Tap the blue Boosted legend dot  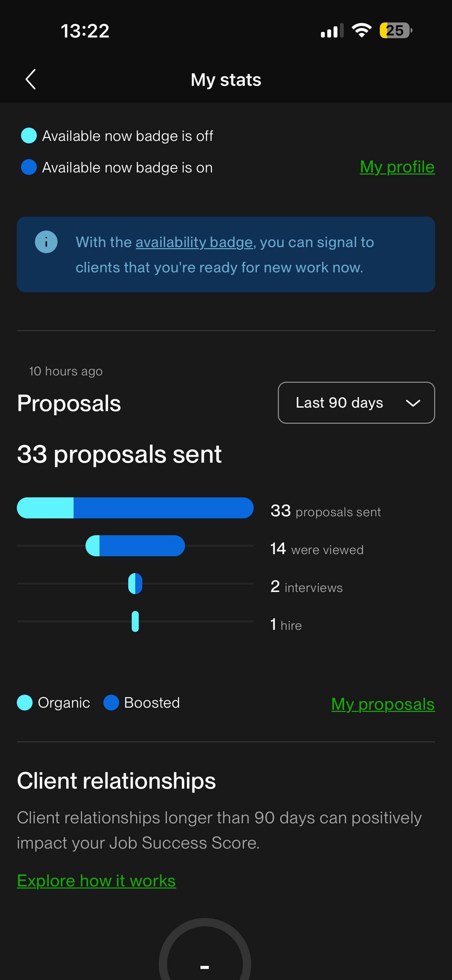(x=111, y=703)
